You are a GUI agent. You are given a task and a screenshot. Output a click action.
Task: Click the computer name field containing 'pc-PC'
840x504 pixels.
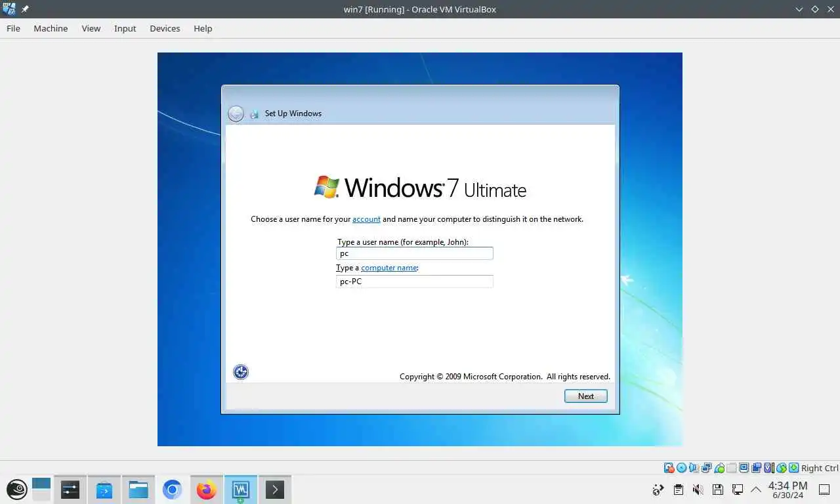414,282
